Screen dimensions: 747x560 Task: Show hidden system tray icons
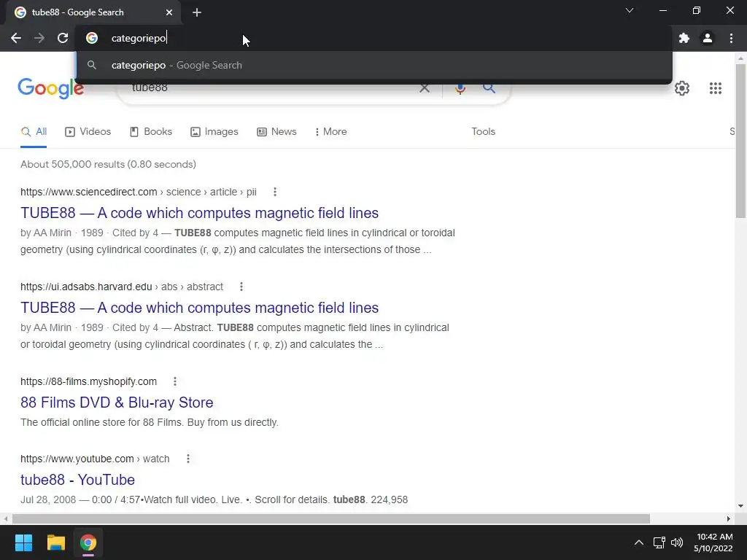639,542
